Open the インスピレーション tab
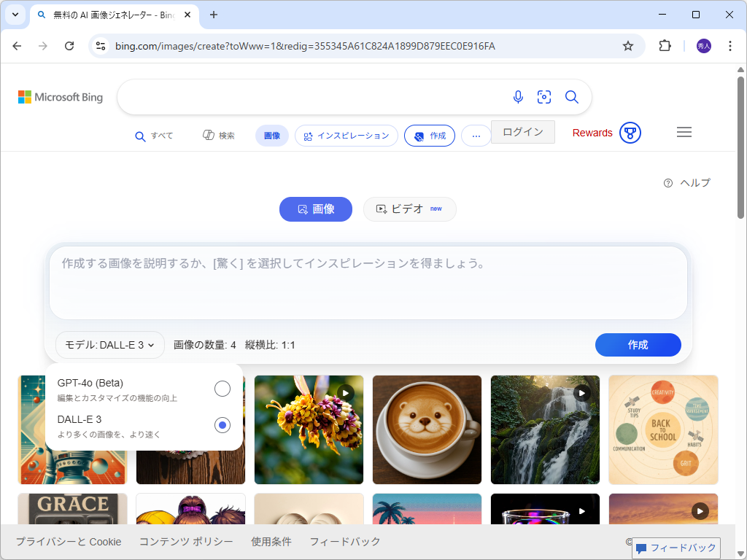Image resolution: width=747 pixels, height=560 pixels. [346, 136]
